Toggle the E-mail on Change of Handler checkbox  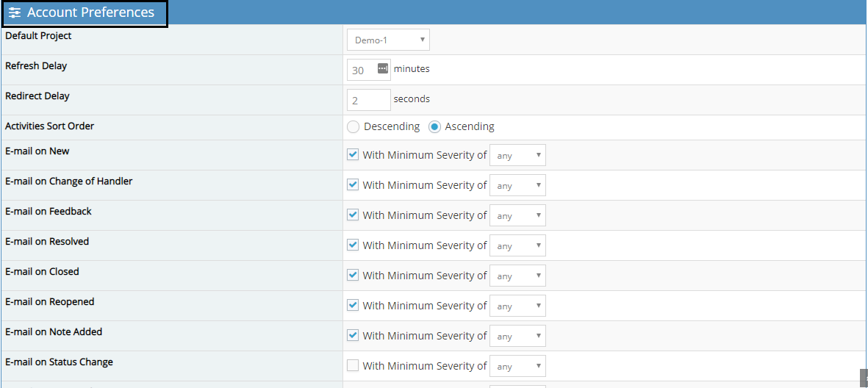(x=353, y=185)
